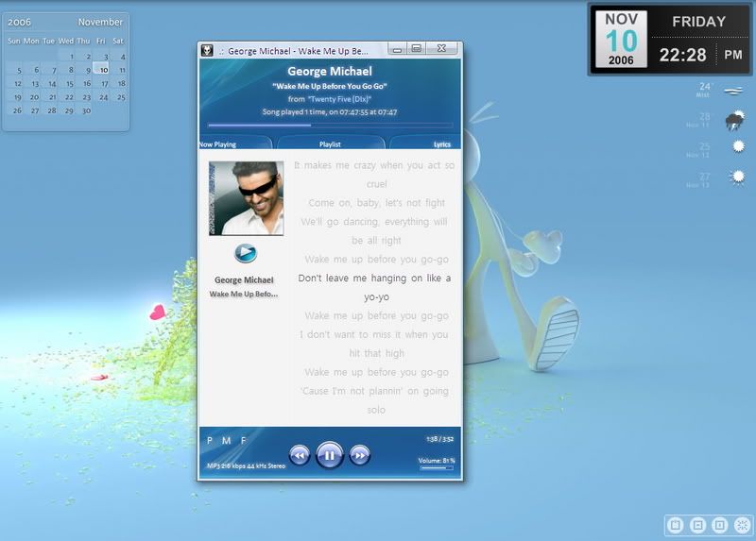Click the F button in player footer
This screenshot has width=756, height=541.
click(243, 440)
